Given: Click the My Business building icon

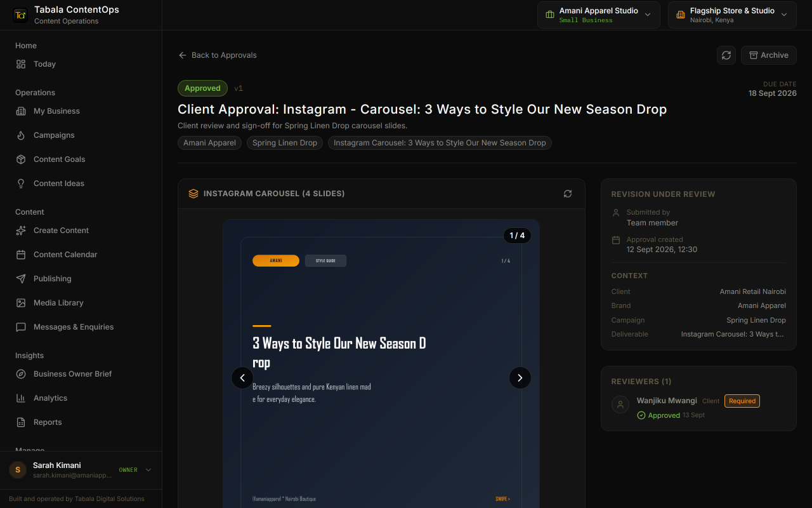Looking at the screenshot, I should (21, 111).
